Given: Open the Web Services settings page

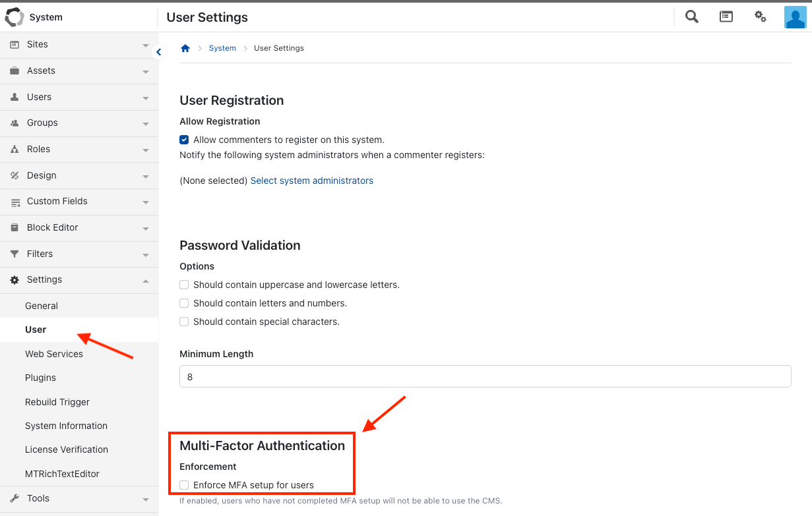Looking at the screenshot, I should (54, 354).
